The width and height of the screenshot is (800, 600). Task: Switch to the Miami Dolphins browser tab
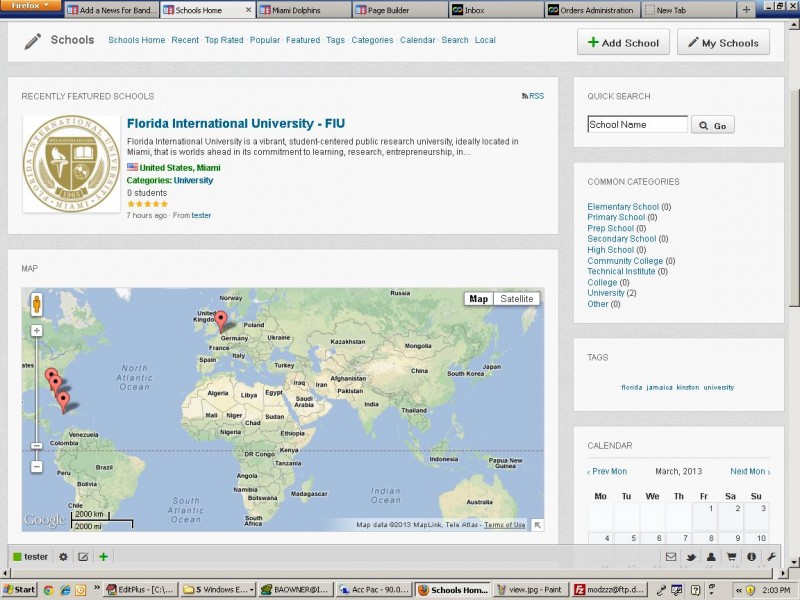click(x=304, y=10)
